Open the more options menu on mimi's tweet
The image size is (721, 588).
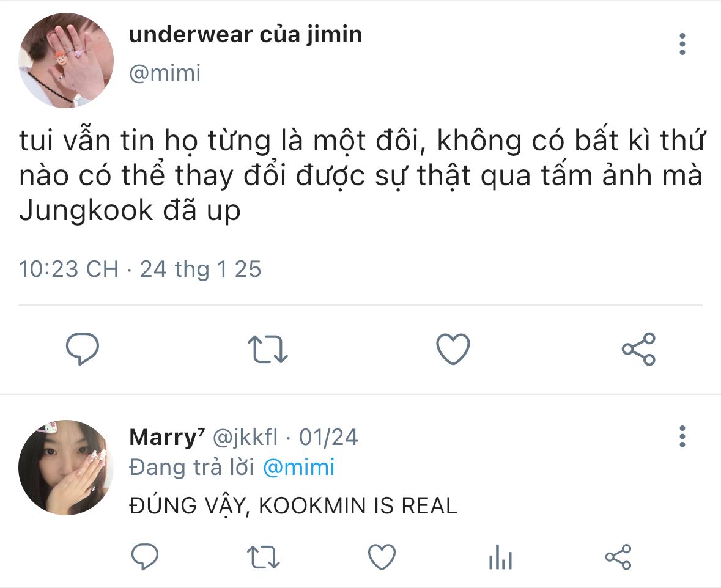point(682,44)
